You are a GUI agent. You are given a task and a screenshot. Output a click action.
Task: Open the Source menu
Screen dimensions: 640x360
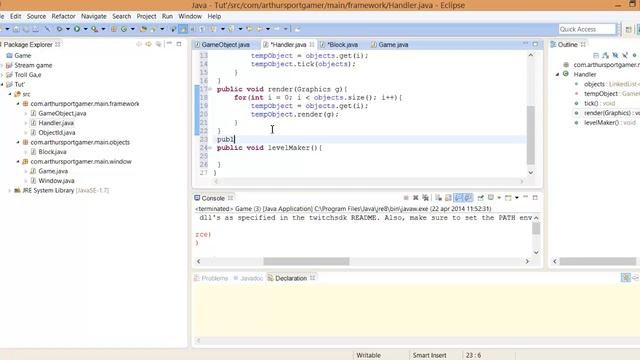[x=36, y=16]
